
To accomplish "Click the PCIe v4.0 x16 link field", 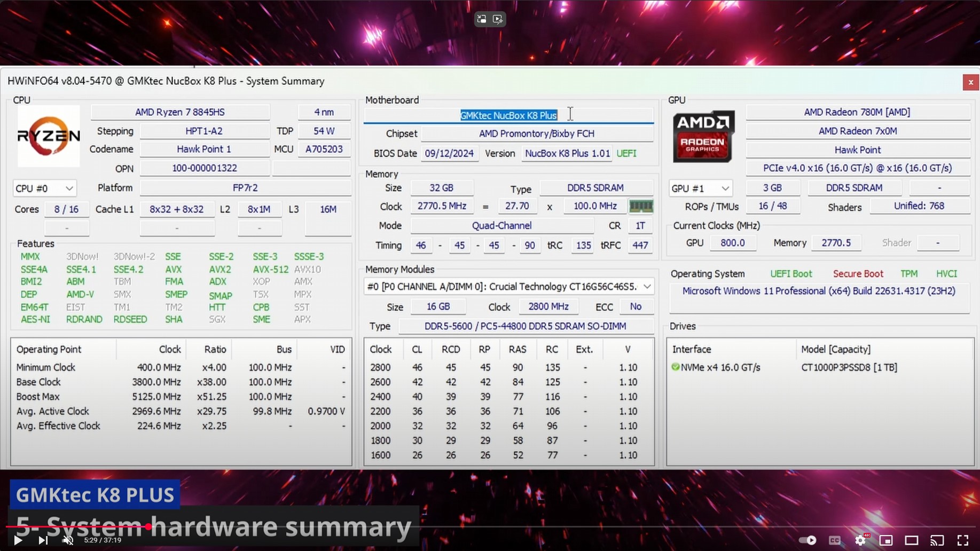I will (x=857, y=168).
